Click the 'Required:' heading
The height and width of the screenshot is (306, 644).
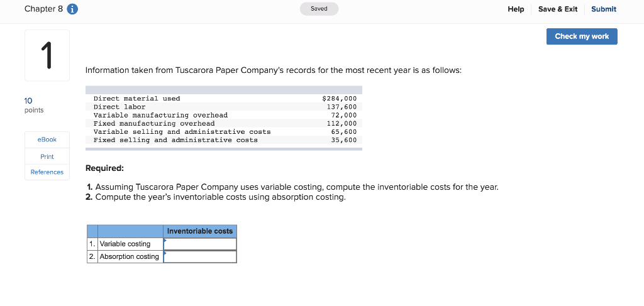[x=104, y=168]
